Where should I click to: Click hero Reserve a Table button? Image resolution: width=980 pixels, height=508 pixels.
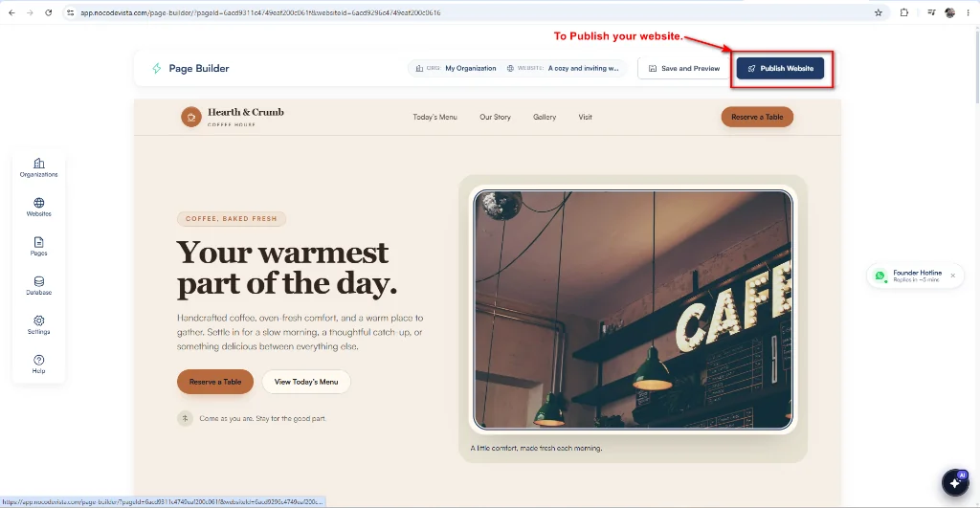[215, 382]
